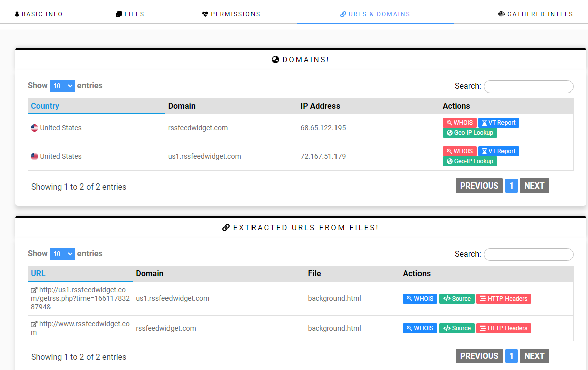Viewport: 588px width, 370px height.
Task: Sort Extracted URLs table by URL column
Action: tap(80, 273)
